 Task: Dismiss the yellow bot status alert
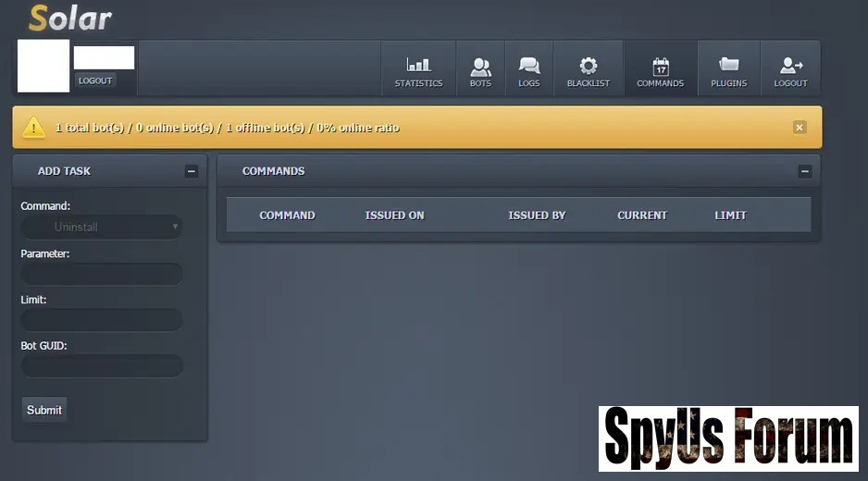(800, 128)
